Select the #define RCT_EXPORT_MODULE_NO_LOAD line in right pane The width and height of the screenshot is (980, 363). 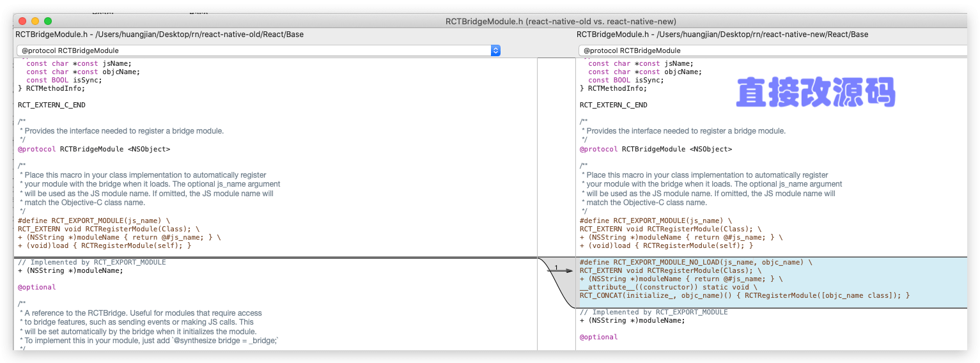[x=696, y=262]
